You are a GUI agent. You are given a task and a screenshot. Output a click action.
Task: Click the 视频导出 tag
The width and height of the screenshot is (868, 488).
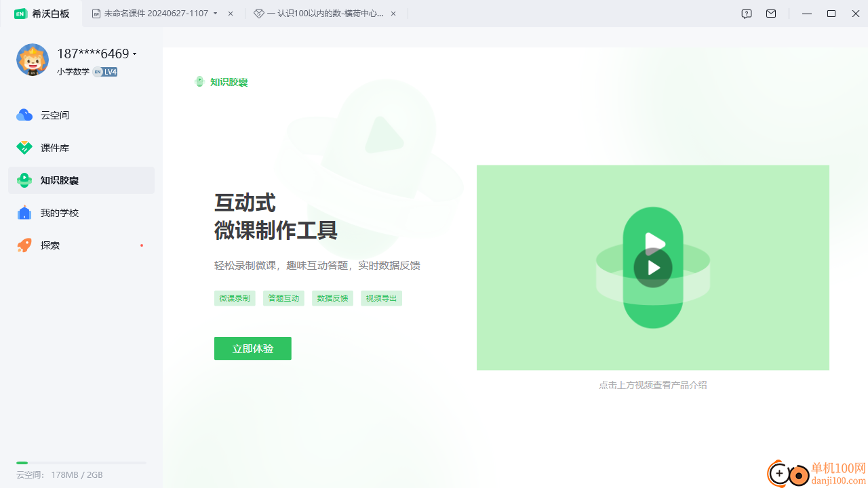pos(381,298)
